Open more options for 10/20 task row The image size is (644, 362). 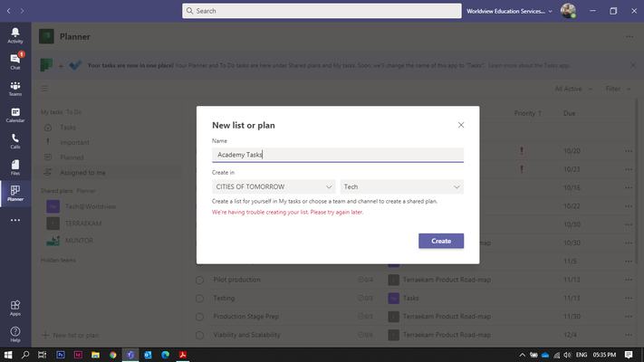pyautogui.click(x=629, y=151)
